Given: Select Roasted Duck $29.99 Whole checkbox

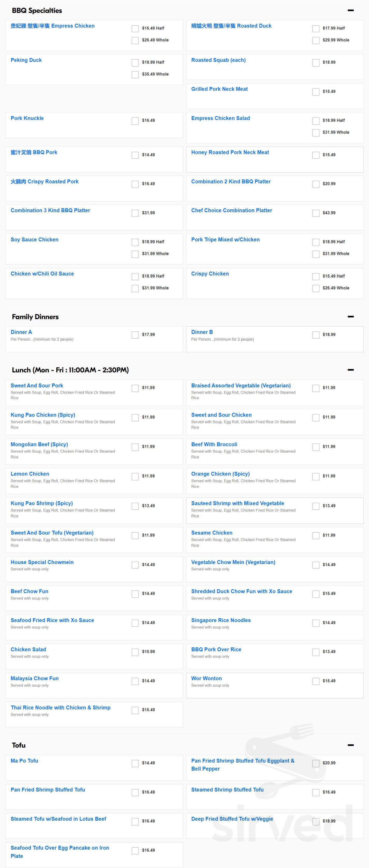Looking at the screenshot, I should tap(316, 40).
